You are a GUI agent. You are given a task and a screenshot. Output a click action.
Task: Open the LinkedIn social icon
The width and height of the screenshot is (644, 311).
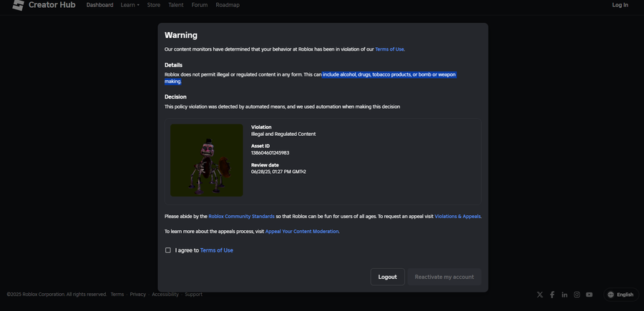pyautogui.click(x=565, y=295)
